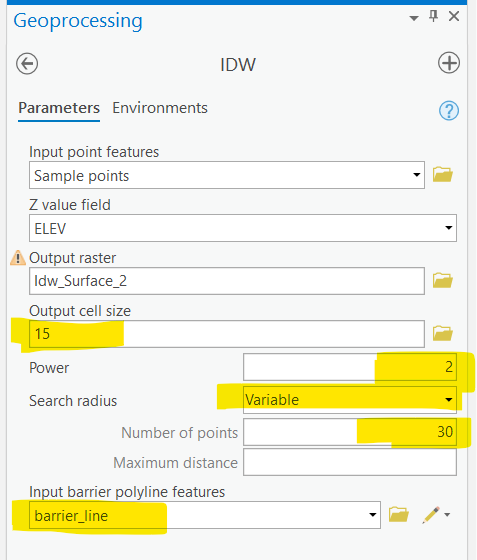Viewport: 477px width, 560px height.
Task: Expand the Sample points dropdown
Action: tap(416, 175)
